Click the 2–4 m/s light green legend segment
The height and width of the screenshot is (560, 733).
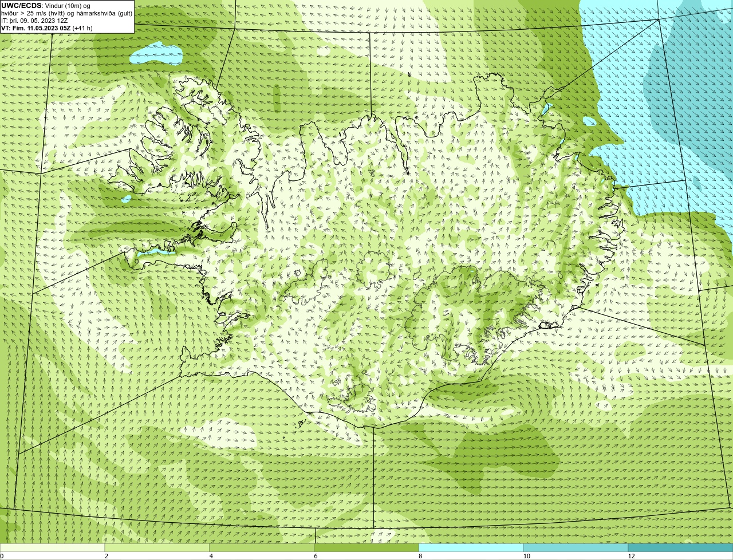pos(157,548)
